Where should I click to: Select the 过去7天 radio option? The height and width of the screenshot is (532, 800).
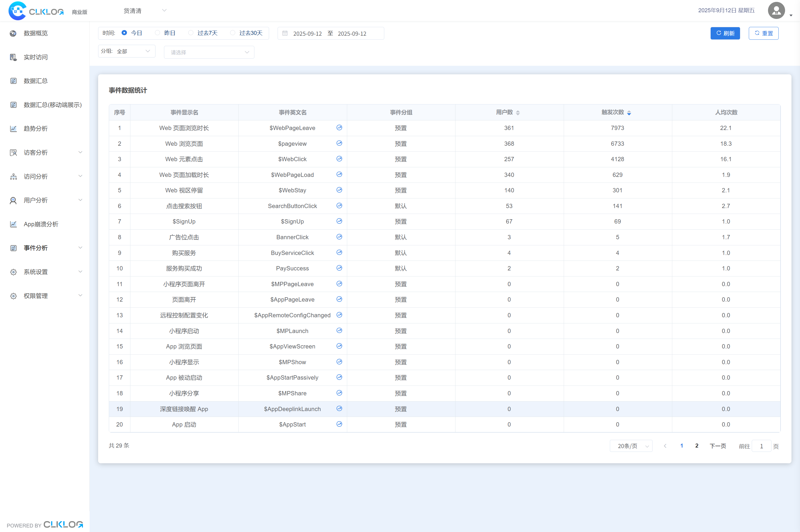point(191,33)
